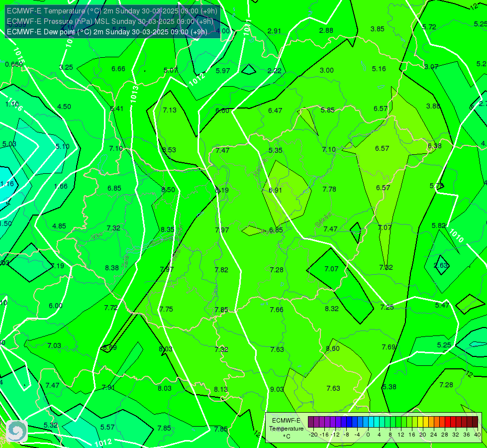Click the 2.22 dew point value
Image resolution: width=487 pixels, height=448 pixels.
(x=275, y=71)
